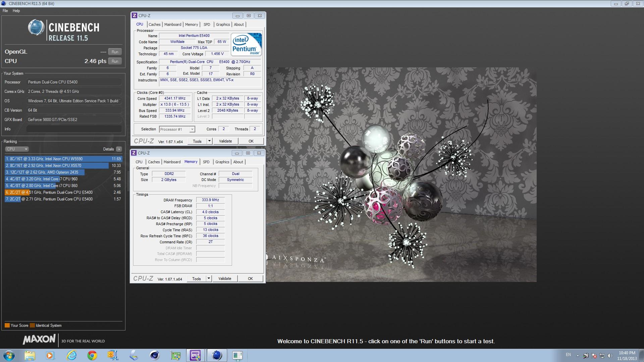Viewport: 644px width, 362px height.
Task: Switch to the Cinebench taskbar button
Action: click(217, 355)
